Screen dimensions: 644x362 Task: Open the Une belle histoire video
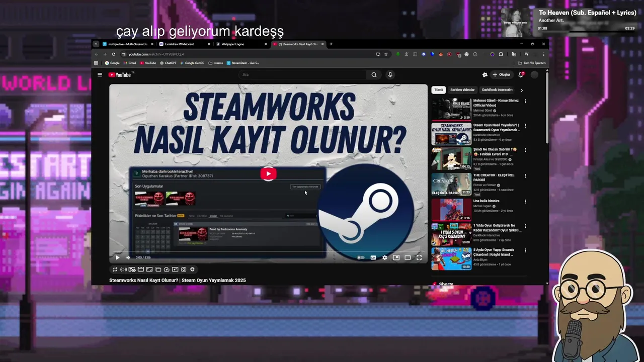tap(451, 210)
